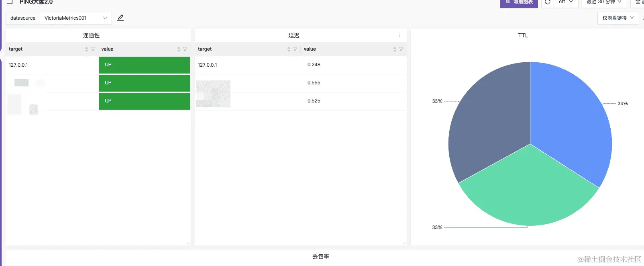Click the 丢包率 panel title

point(321,256)
